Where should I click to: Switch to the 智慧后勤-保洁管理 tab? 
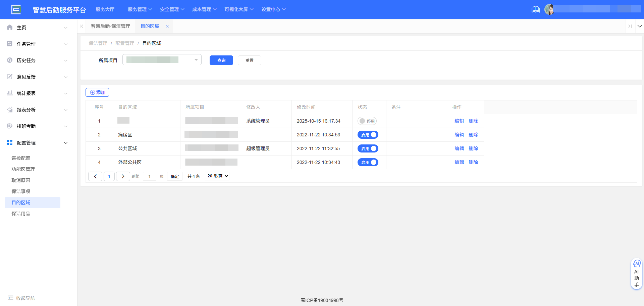pos(111,26)
